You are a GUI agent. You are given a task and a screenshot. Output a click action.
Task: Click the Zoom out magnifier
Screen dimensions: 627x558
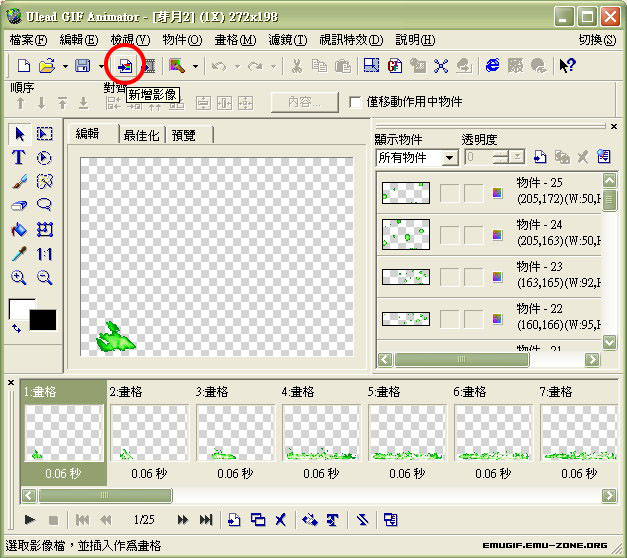(x=44, y=277)
